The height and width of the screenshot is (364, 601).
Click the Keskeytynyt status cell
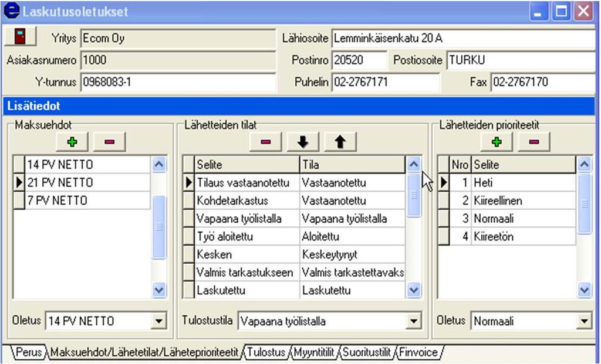(x=352, y=254)
